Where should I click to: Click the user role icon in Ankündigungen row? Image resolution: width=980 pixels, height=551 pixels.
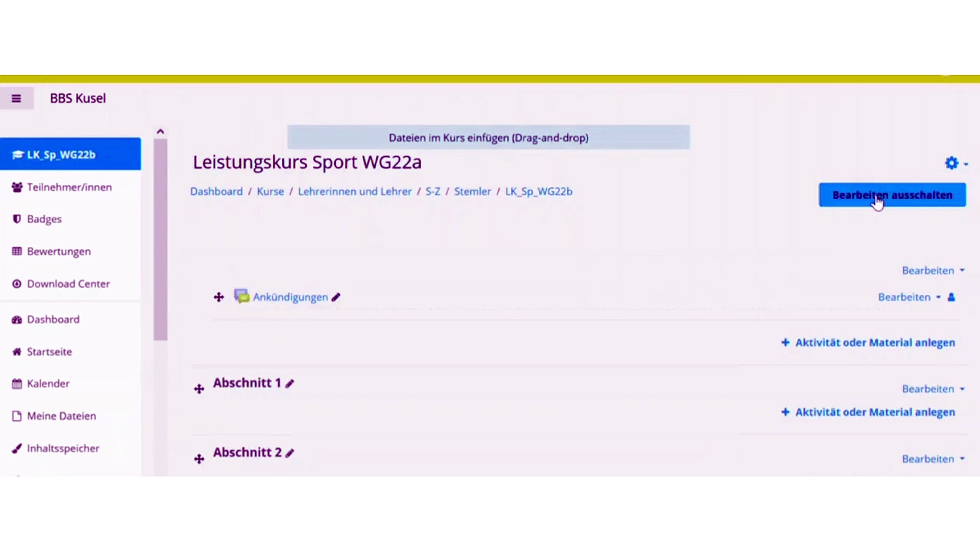(951, 297)
